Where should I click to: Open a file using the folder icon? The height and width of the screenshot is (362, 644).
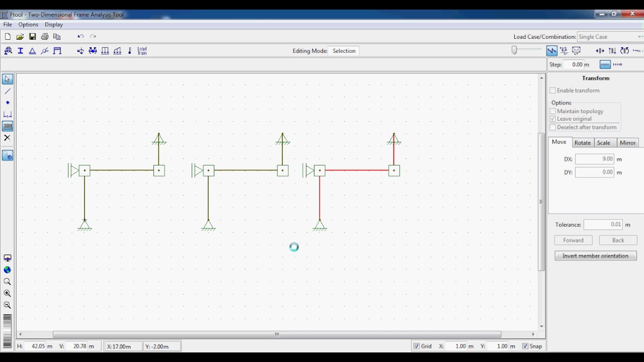pos(20,37)
